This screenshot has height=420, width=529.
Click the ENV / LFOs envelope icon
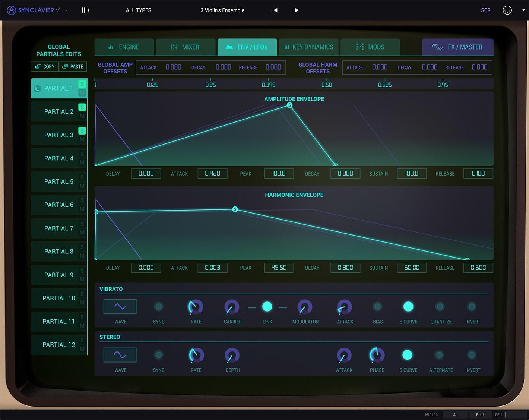[229, 47]
